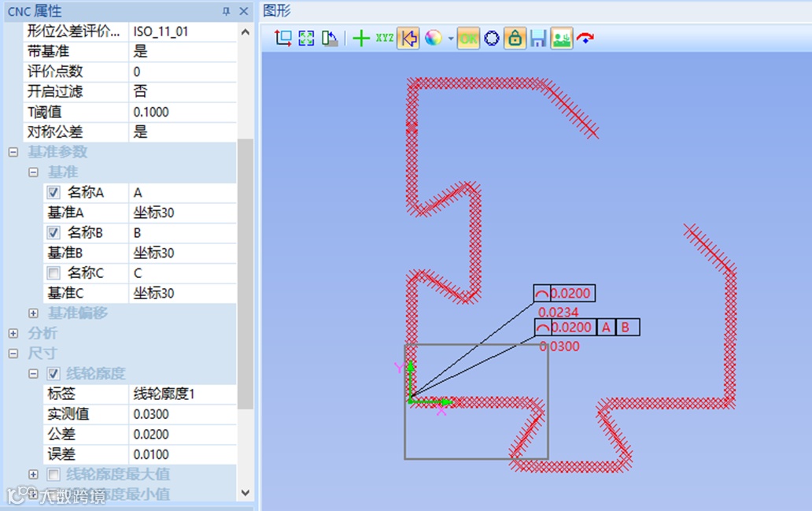Edit the 公差 value 0.0200
Image resolution: width=812 pixels, height=511 pixels.
tap(183, 435)
